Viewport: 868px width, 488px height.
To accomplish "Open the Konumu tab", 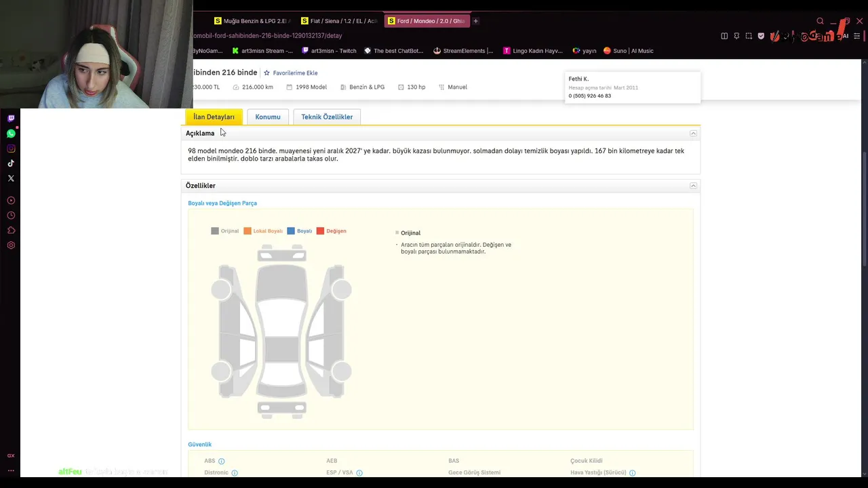I will tap(268, 117).
